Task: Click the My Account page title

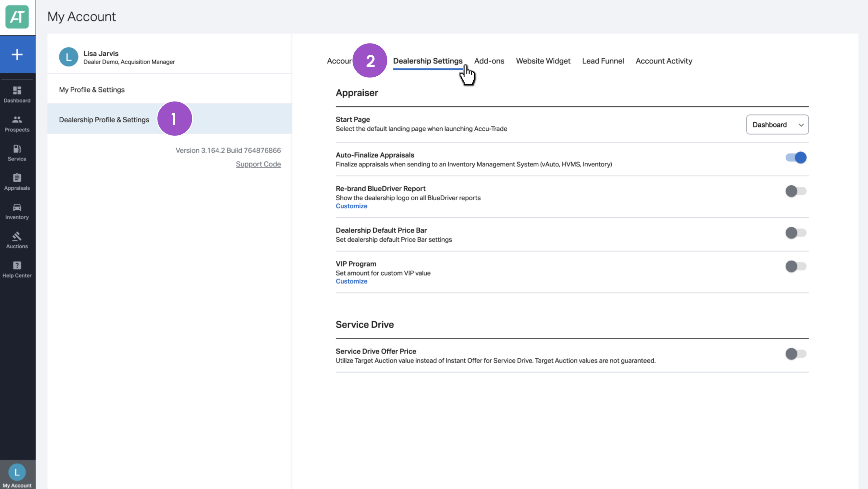Action: (81, 17)
